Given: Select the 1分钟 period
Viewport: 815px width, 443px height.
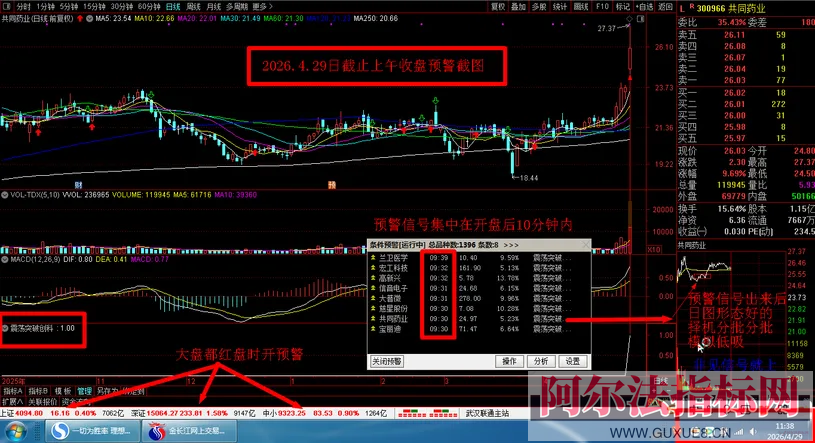Looking at the screenshot, I should (x=46, y=7).
